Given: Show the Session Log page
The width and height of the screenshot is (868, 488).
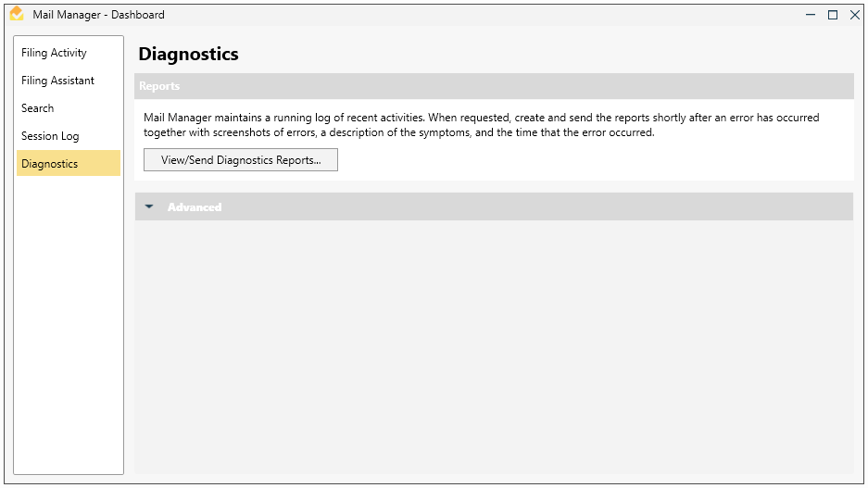Looking at the screenshot, I should [x=50, y=136].
